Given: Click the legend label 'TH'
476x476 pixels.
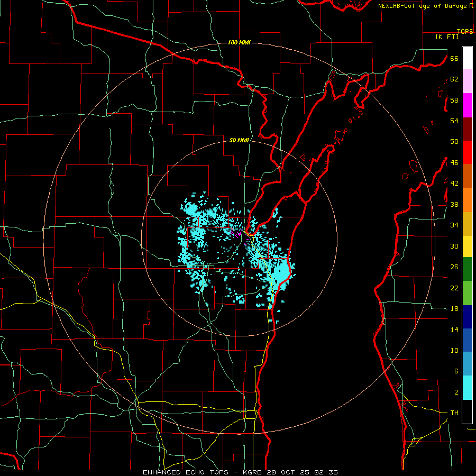Looking at the screenshot, I should coord(454,413).
